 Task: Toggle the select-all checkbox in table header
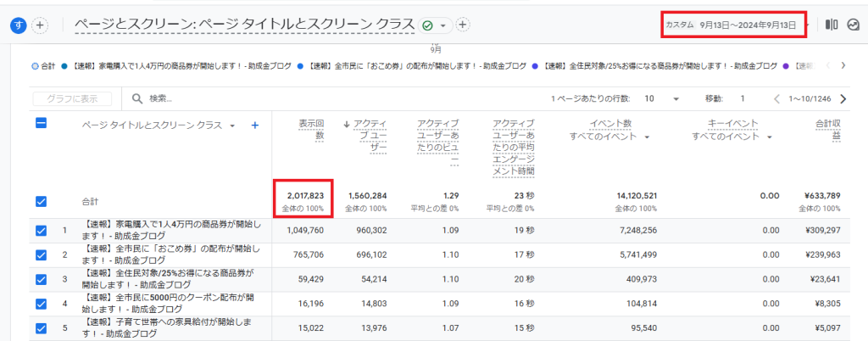click(41, 123)
